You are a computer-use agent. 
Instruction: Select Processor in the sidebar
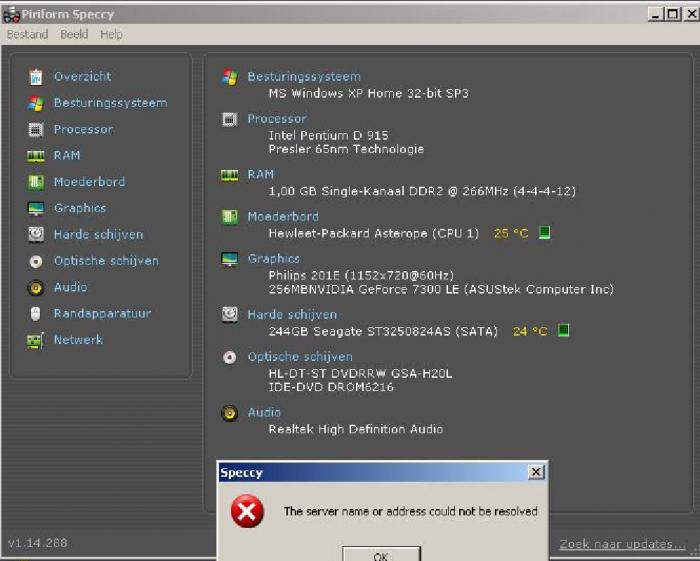pos(83,129)
